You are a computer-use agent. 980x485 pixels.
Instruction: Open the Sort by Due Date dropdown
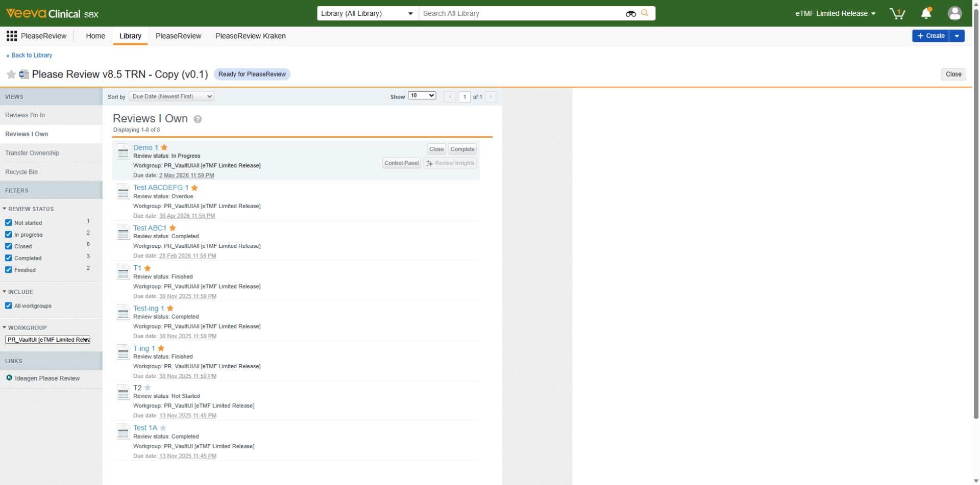click(171, 96)
